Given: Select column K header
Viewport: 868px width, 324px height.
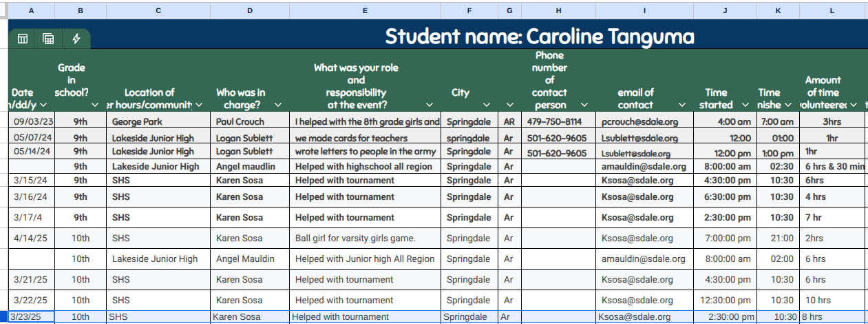Looking at the screenshot, I should [778, 10].
